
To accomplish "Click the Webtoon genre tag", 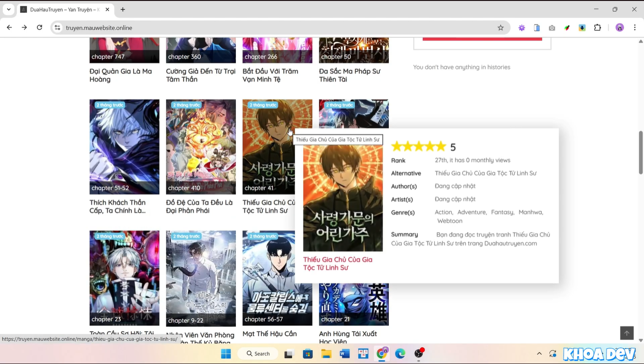I will point(450,221).
